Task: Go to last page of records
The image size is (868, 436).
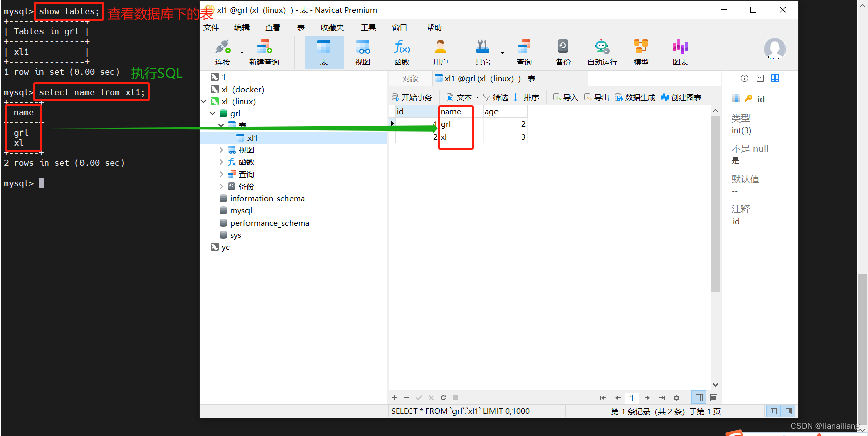Action: 662,398
